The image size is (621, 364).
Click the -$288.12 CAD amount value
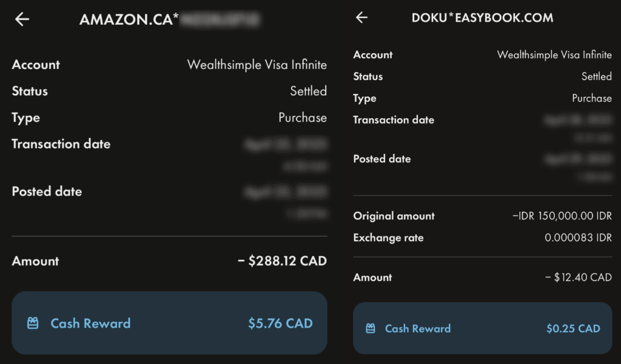(282, 260)
